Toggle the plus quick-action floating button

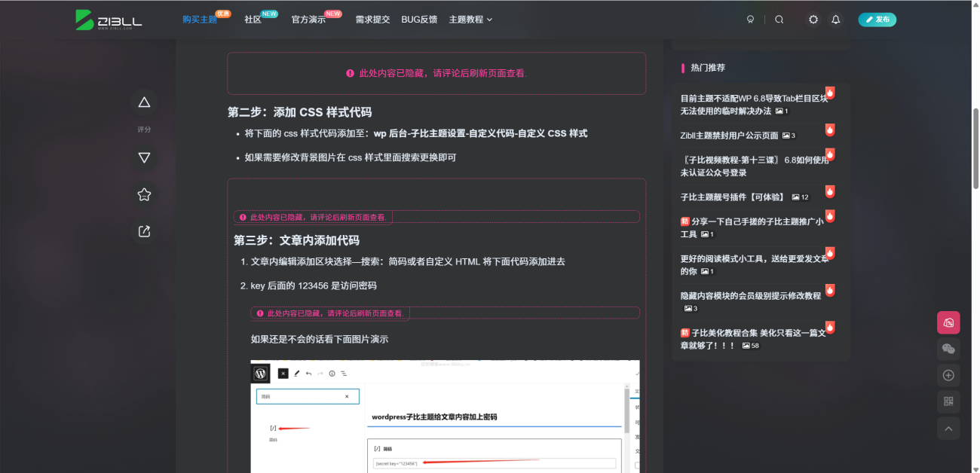[948, 375]
